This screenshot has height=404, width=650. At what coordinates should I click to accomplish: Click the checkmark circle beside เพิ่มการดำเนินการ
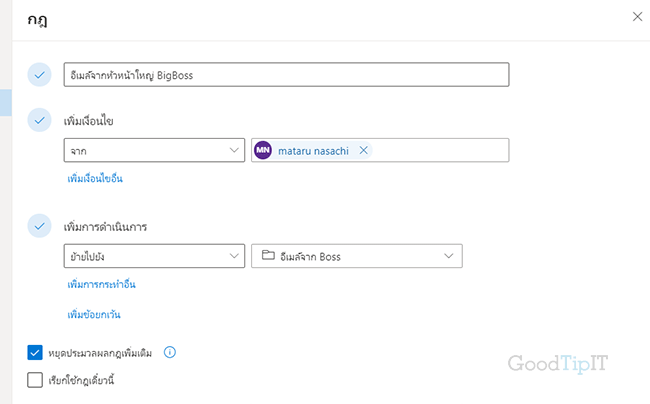coord(39,226)
